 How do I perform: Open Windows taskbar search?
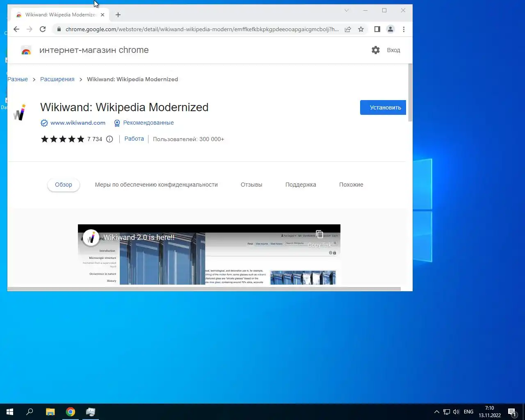(x=30, y=412)
